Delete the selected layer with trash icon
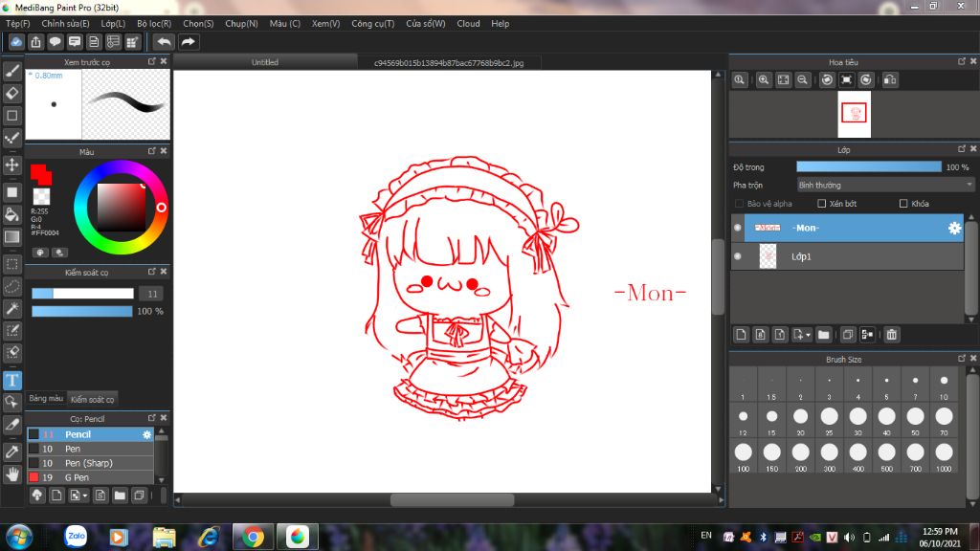This screenshot has width=980, height=551. 891,335
